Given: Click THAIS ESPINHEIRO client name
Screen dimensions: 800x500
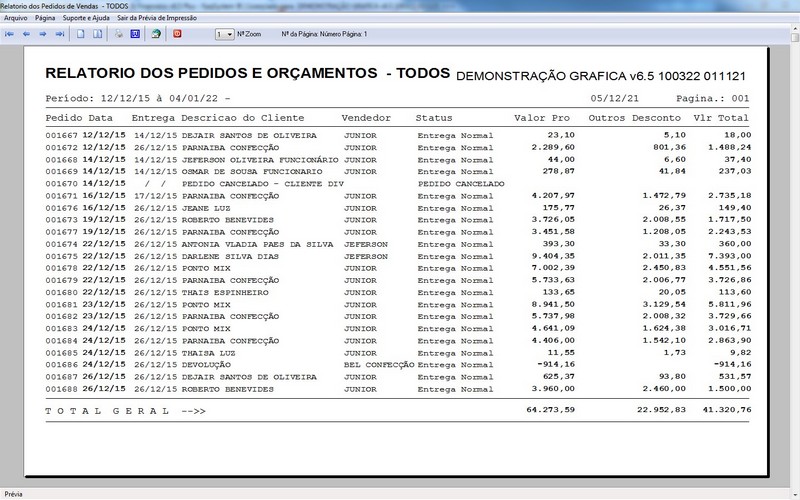Looking at the screenshot, I should pos(225,292).
